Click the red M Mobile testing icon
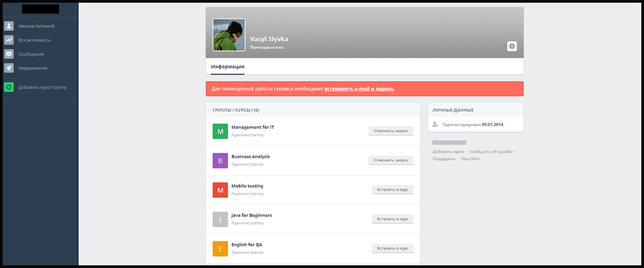 pos(220,190)
